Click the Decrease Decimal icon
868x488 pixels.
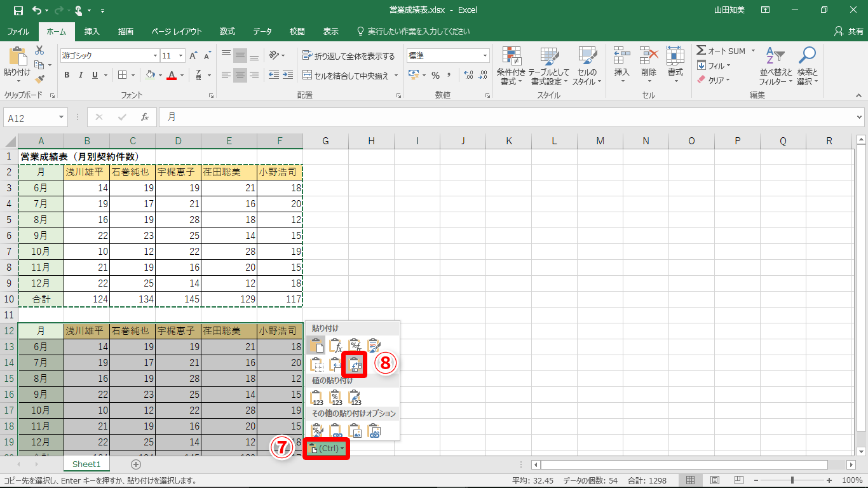coord(483,75)
